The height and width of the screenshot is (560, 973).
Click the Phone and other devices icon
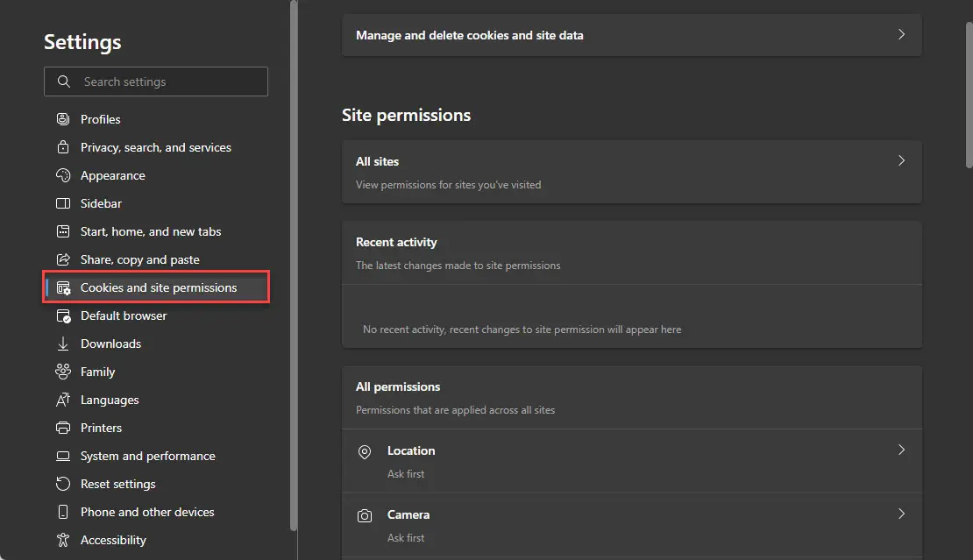click(x=62, y=512)
